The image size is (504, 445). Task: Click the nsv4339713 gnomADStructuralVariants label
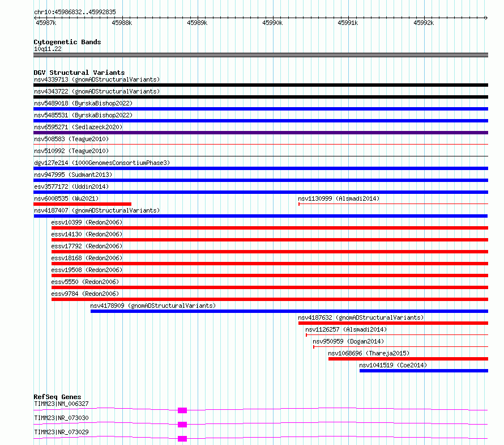point(97,79)
